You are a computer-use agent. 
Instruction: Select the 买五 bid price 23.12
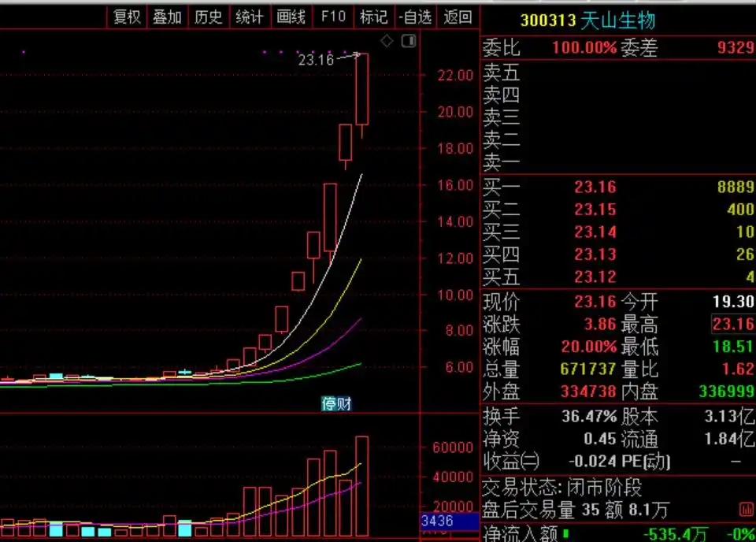tap(595, 277)
